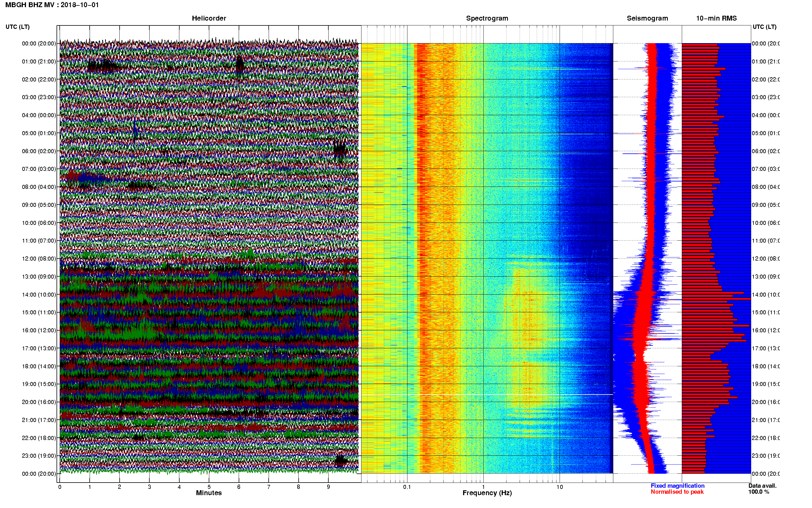The width and height of the screenshot is (812, 508).
Task: Click the left '21:00 (17:00)' time label
Action: coord(39,420)
